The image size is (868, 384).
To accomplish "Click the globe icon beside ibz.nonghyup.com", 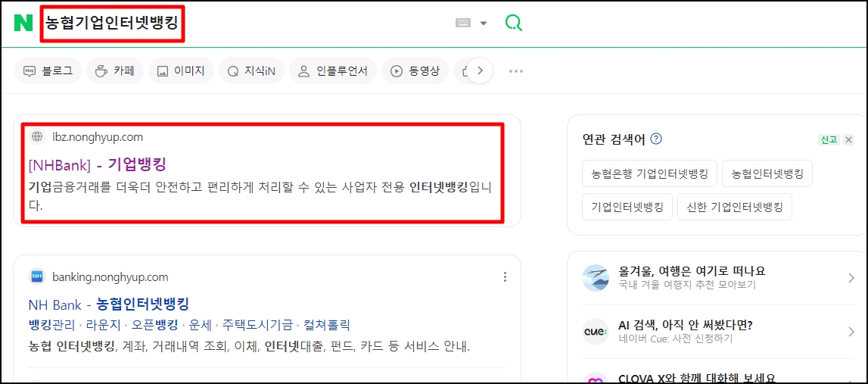I will coord(38,137).
